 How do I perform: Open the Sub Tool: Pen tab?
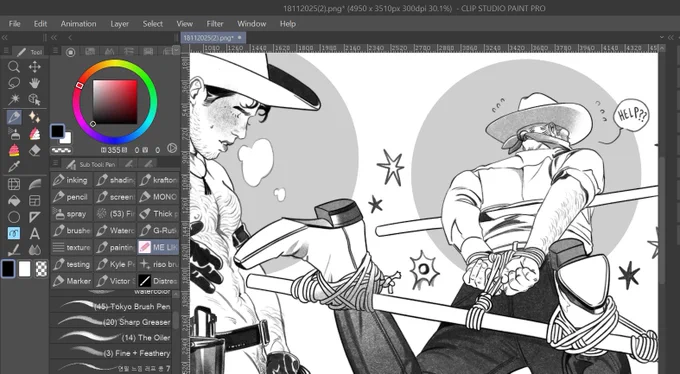(91, 164)
